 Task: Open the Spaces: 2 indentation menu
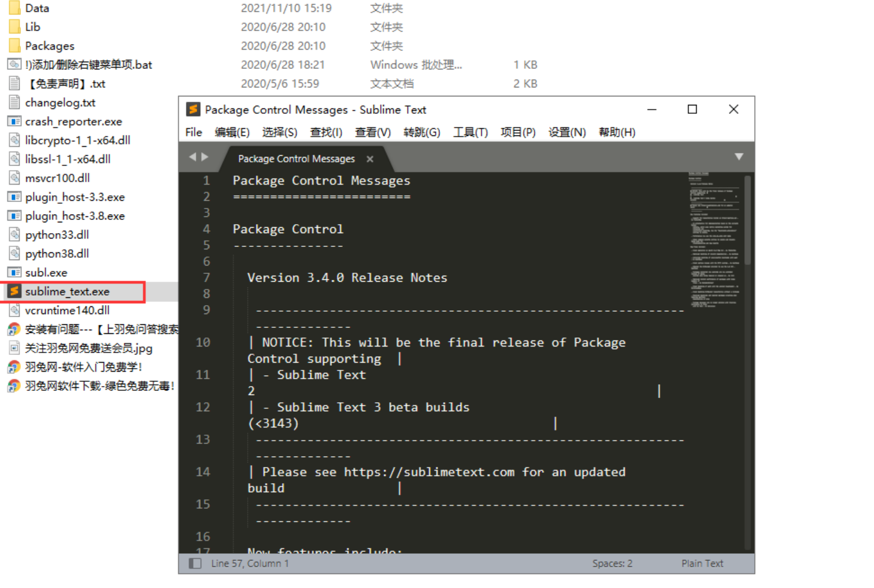point(612,563)
